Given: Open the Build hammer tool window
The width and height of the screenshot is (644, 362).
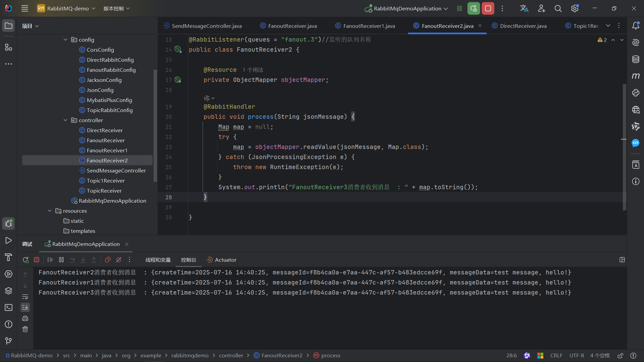Looking at the screenshot, I should pos(8,257).
